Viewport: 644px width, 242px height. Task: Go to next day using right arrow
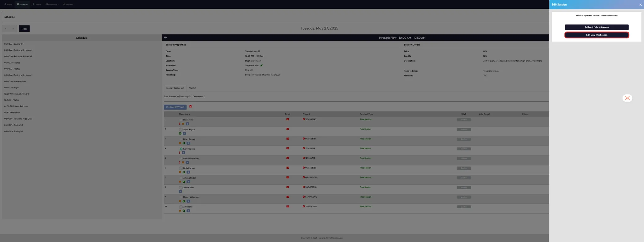pyautogui.click(x=13, y=29)
